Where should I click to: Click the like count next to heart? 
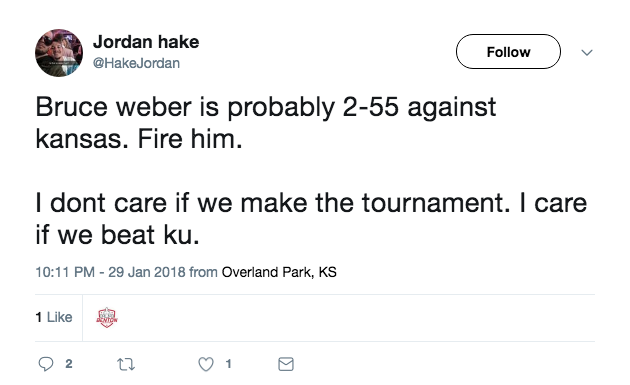(229, 364)
